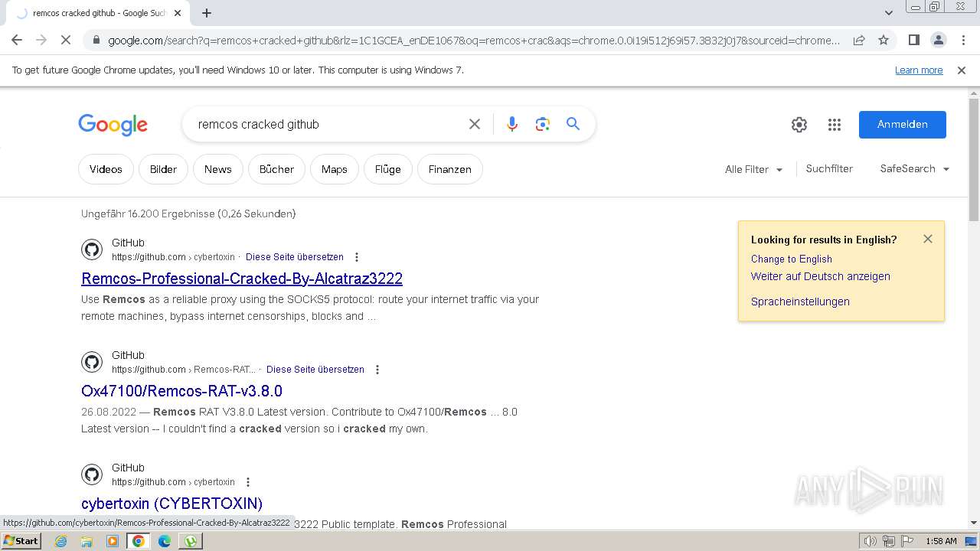Click the taskbar clock showing 1:58 AM
This screenshot has height=551, width=980.
[x=941, y=541]
